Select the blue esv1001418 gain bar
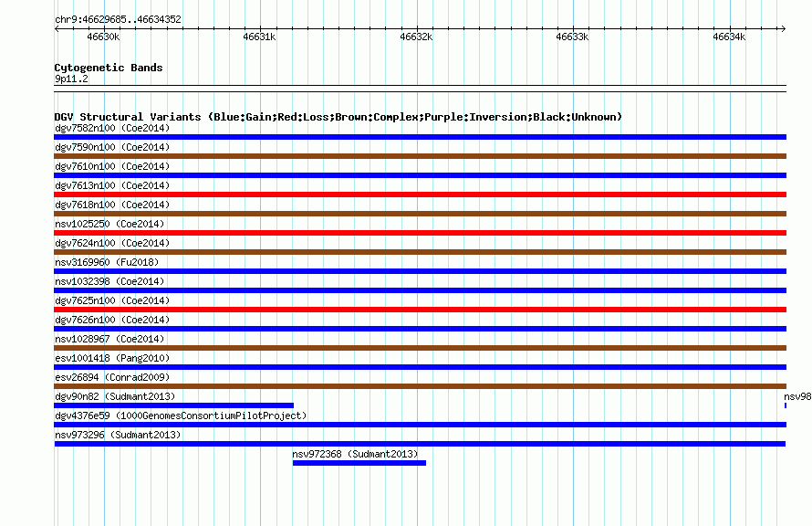Image resolution: width=812 pixels, height=526 pixels. 420,367
